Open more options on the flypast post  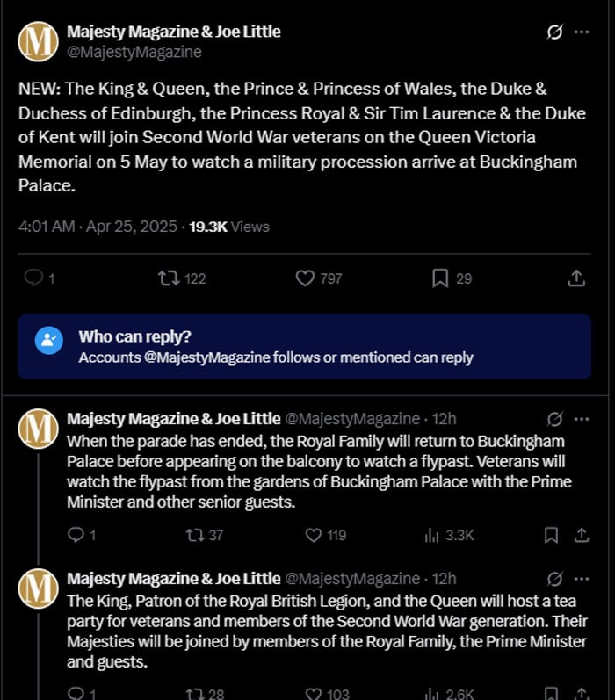coord(581,419)
